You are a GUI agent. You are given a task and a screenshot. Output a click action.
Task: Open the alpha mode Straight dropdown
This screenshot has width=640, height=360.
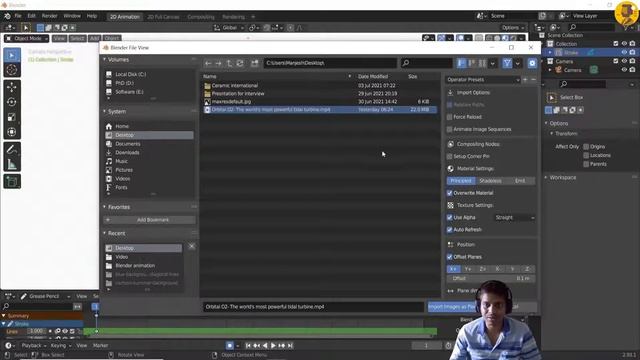(514, 218)
